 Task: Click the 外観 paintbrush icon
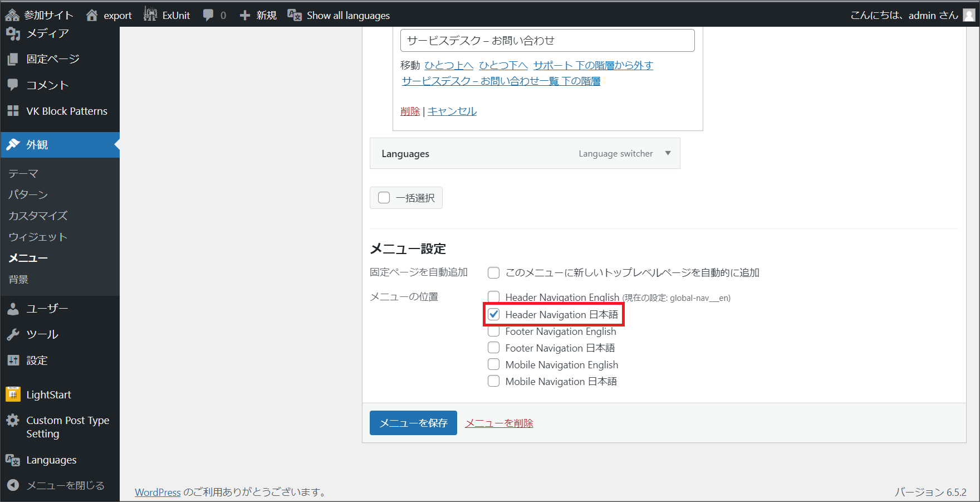(13, 144)
